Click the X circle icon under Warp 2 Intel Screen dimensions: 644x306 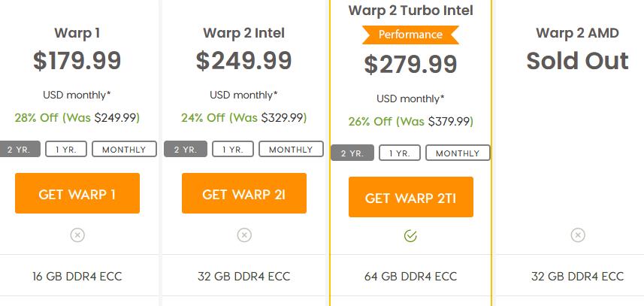pyautogui.click(x=244, y=235)
